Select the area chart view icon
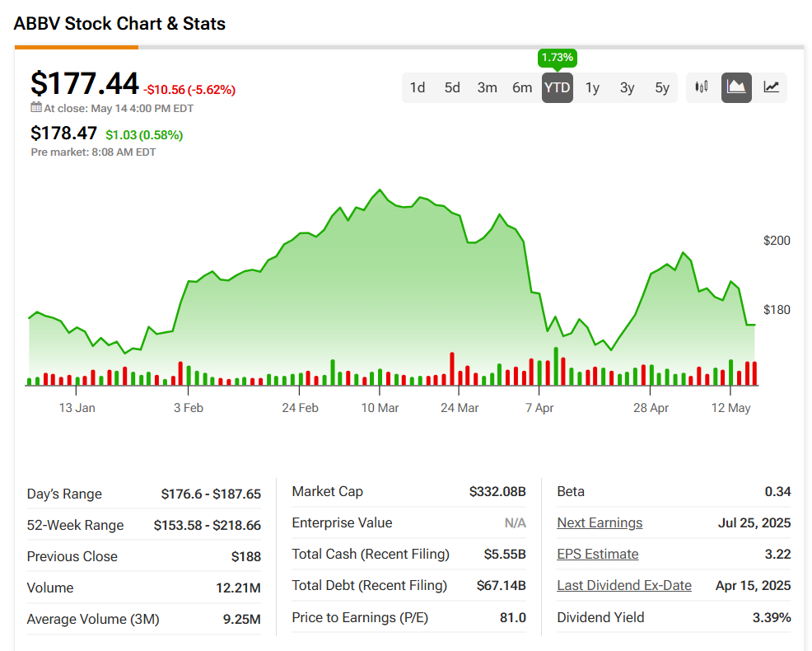 click(x=736, y=87)
